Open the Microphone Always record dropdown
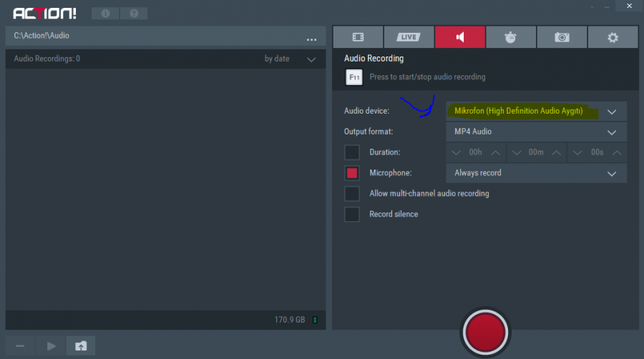Viewport: 644px width, 359px height. pos(537,173)
